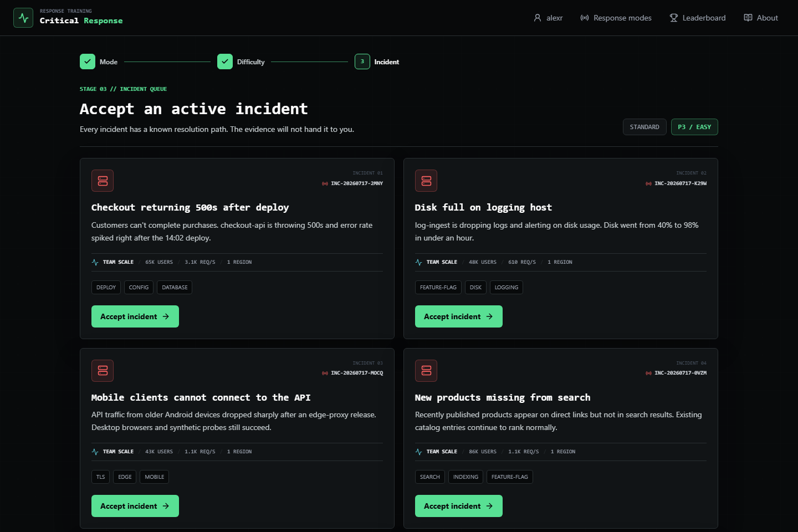Open the alexr account menu
The width and height of the screenshot is (798, 532).
(x=548, y=18)
